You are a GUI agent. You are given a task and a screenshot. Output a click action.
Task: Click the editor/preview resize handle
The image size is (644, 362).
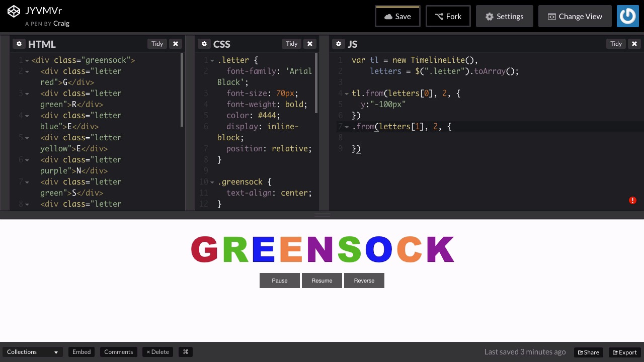coord(322,215)
